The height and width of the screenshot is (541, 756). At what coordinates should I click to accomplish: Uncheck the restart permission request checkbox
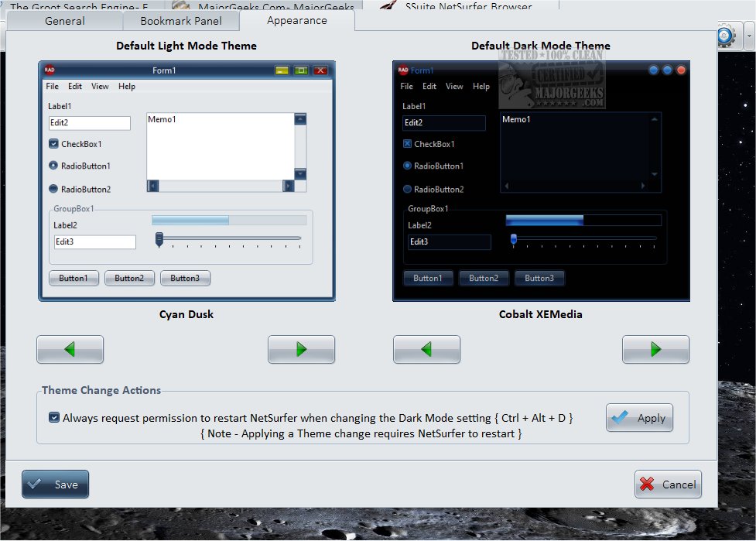click(x=53, y=417)
